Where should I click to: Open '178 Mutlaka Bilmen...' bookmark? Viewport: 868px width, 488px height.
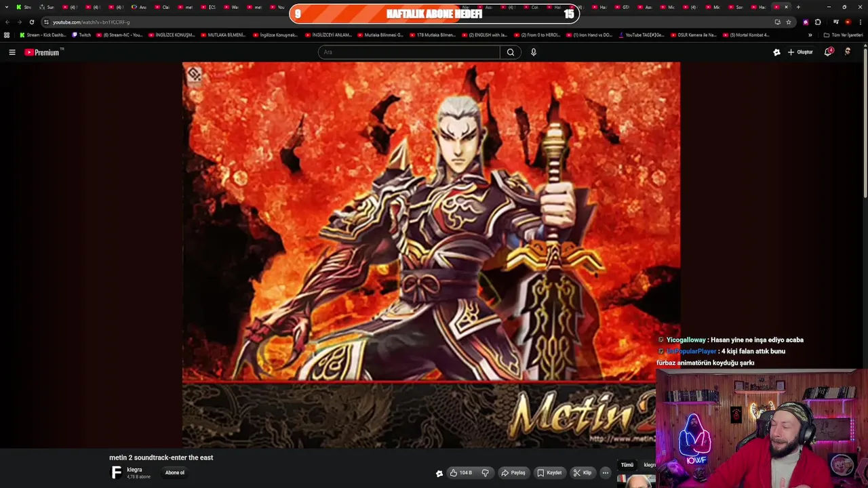click(x=433, y=35)
